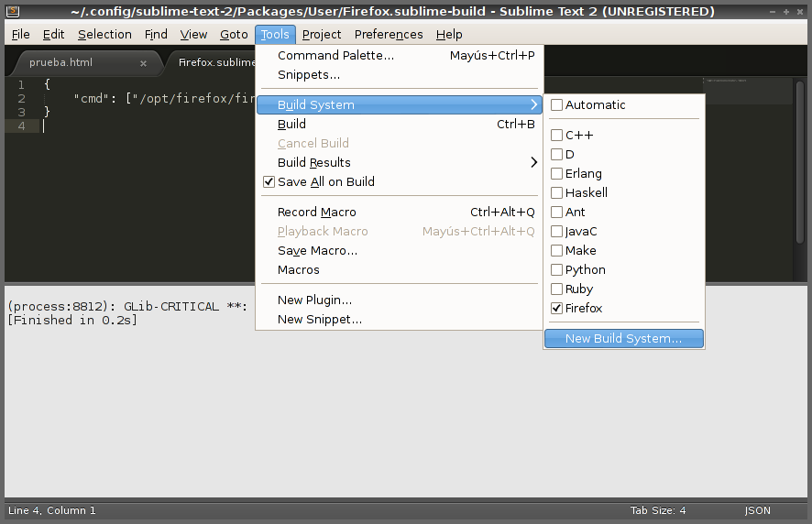This screenshot has width=812, height=524.
Task: Select the Make build system checkbox
Action: [x=556, y=251]
